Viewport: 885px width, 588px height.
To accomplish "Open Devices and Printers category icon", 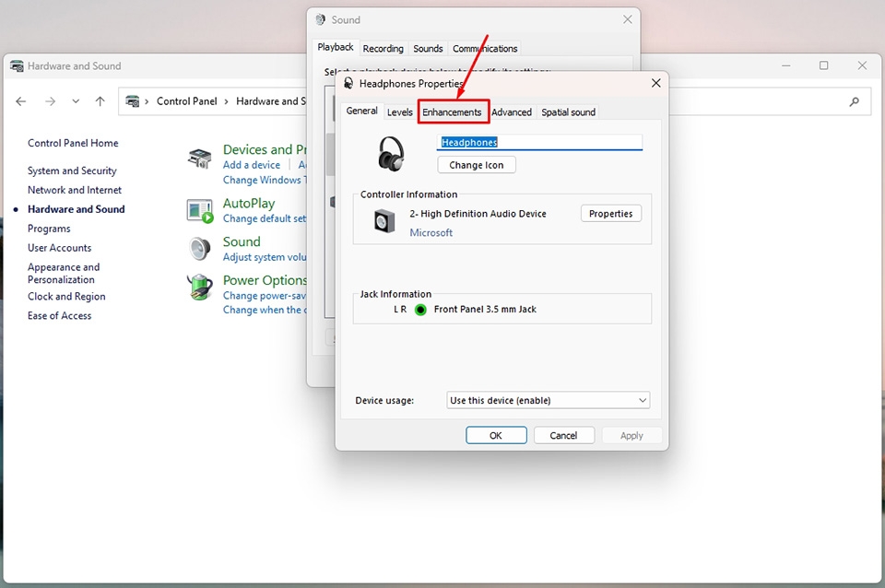I will pyautogui.click(x=199, y=158).
